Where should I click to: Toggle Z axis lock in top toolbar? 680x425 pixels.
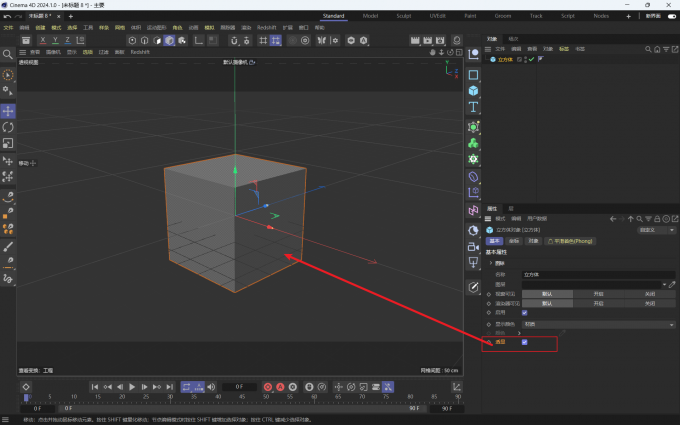click(x=67, y=40)
